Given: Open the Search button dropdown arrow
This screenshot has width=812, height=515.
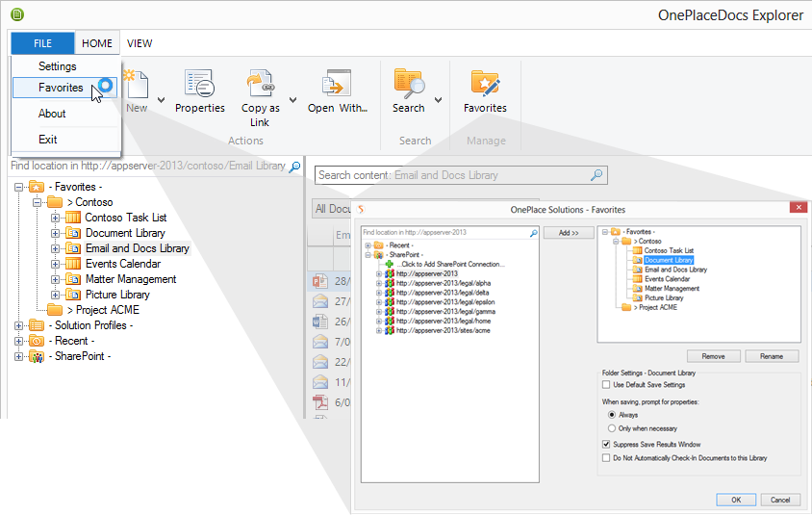Looking at the screenshot, I should 439,99.
